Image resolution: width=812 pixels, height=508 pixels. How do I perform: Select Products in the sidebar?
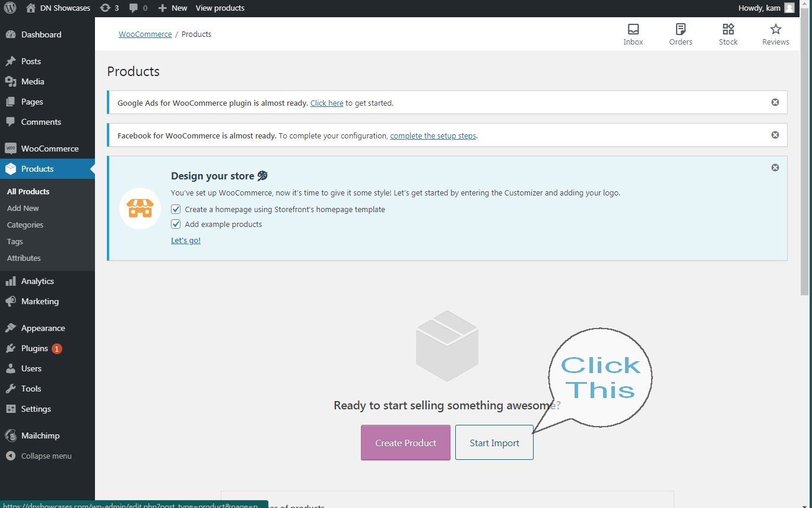(x=47, y=169)
